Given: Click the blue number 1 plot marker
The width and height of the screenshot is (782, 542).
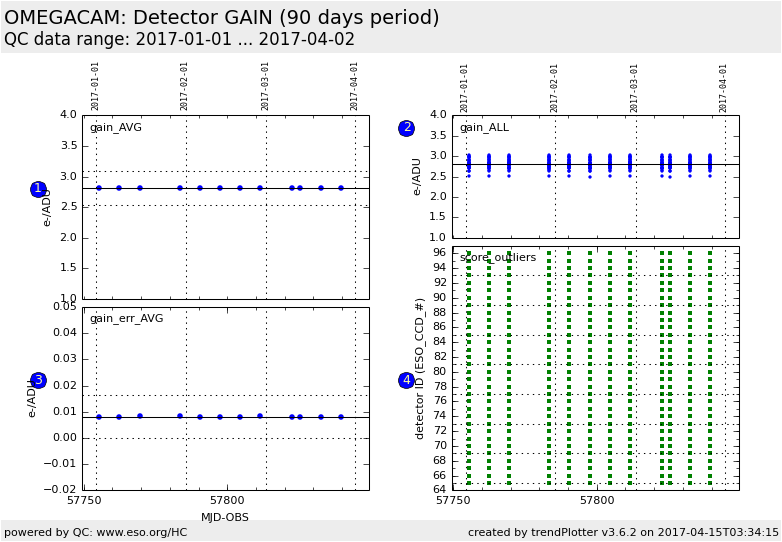Looking at the screenshot, I should pos(38,189).
